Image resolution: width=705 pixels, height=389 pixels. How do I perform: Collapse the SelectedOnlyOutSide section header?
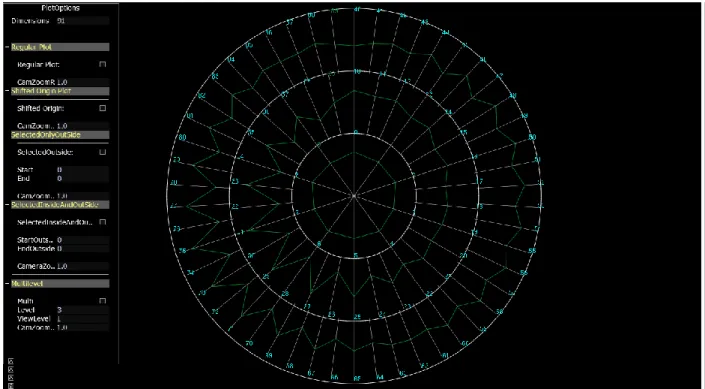tap(60, 134)
